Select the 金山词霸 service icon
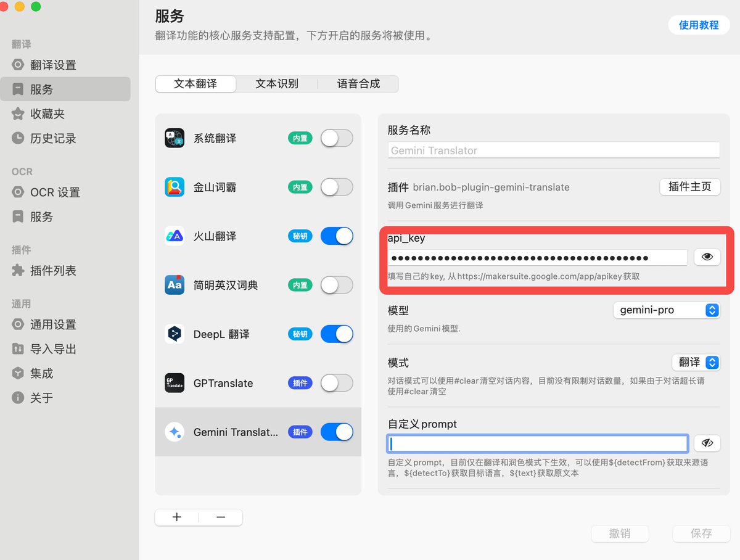The height and width of the screenshot is (560, 740). (175, 187)
